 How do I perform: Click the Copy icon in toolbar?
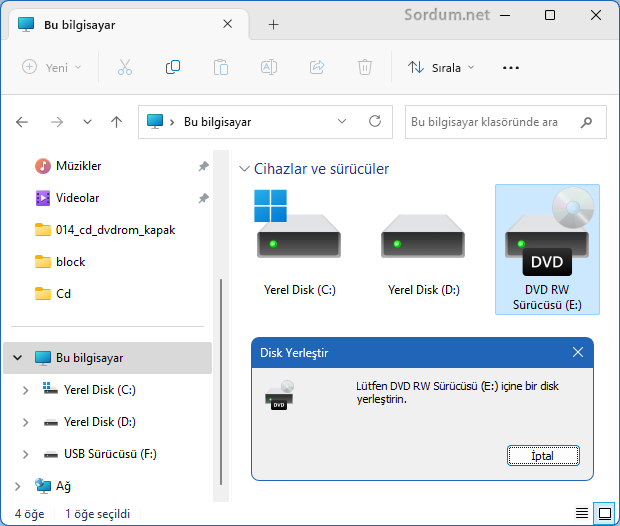tap(173, 67)
